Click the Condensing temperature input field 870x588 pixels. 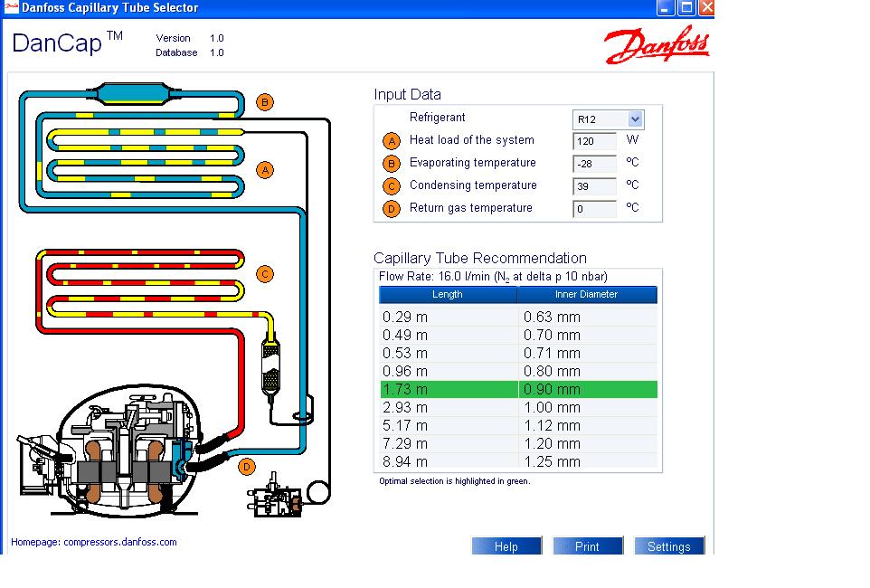click(x=594, y=186)
